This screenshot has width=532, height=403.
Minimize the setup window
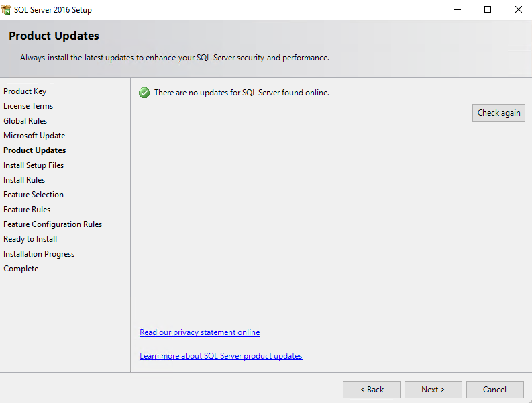(457, 10)
